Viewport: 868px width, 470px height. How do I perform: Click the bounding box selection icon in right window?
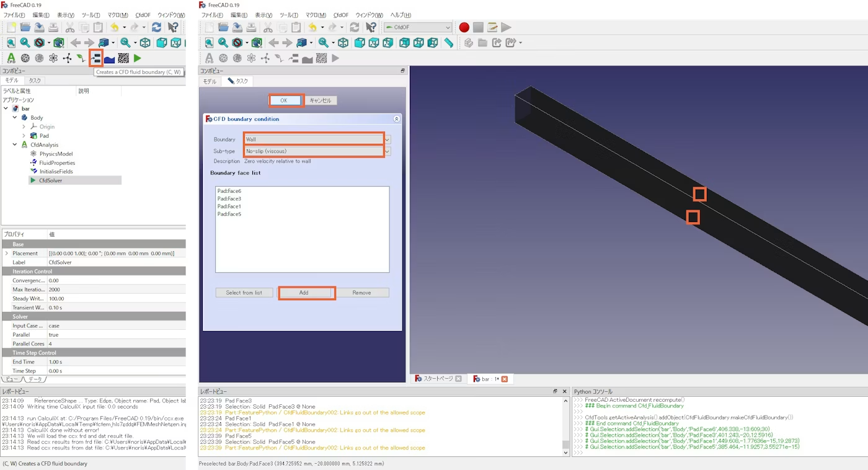click(x=257, y=43)
